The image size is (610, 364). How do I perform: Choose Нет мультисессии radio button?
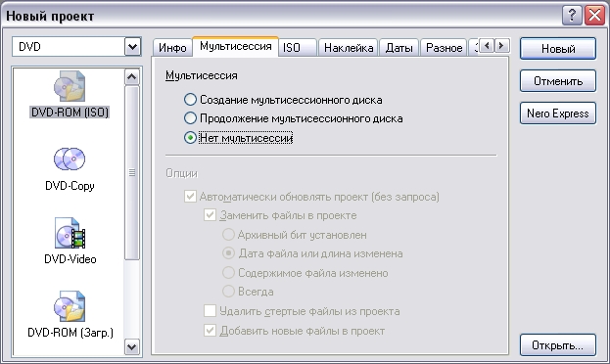coord(190,138)
